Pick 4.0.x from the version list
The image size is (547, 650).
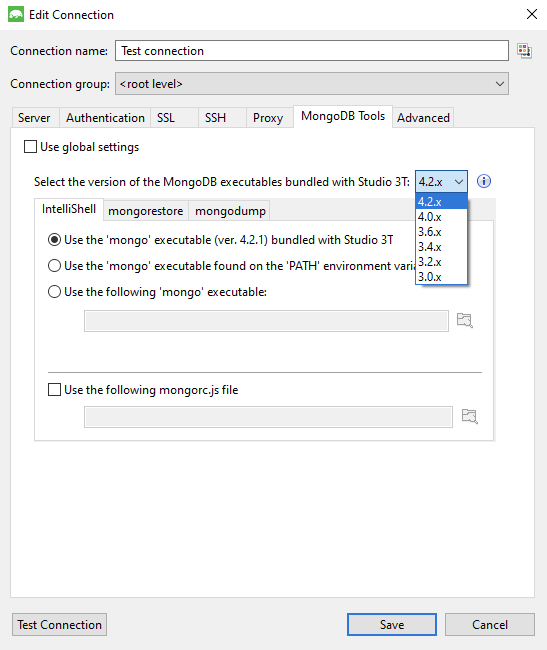[x=441, y=217]
